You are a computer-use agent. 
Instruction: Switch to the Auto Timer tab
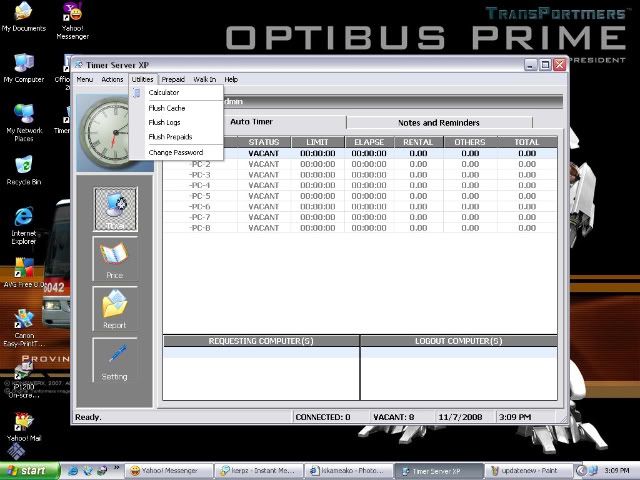(251, 122)
